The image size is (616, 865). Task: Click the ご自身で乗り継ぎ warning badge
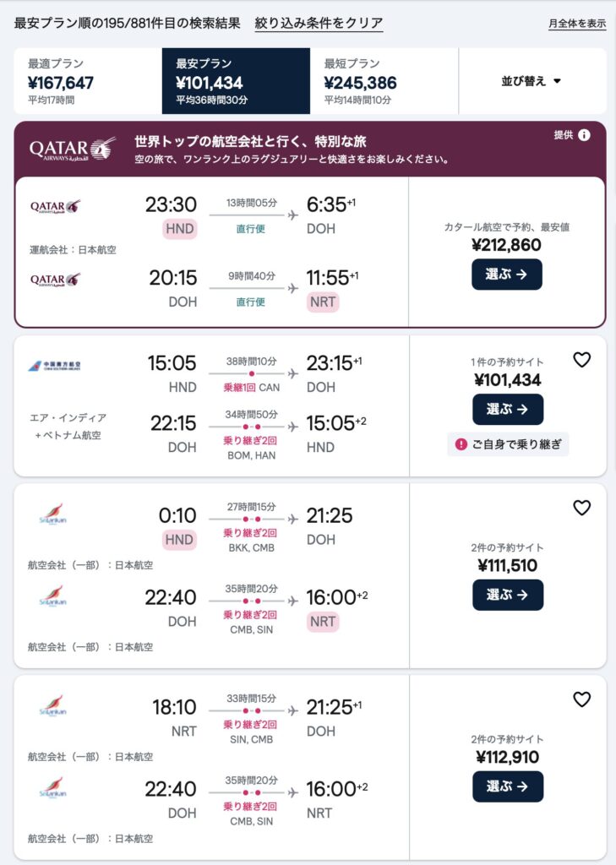[508, 444]
